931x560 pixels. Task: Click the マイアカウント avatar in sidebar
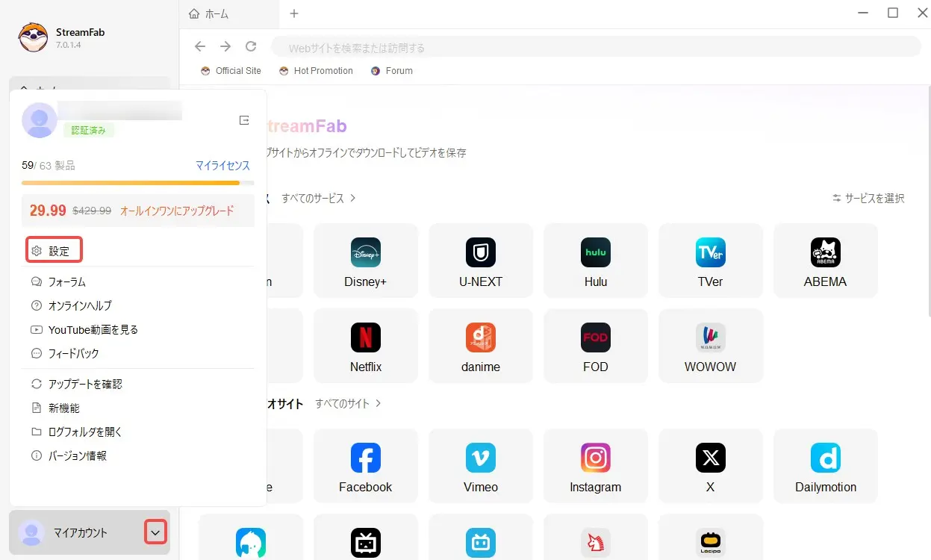pyautogui.click(x=31, y=532)
